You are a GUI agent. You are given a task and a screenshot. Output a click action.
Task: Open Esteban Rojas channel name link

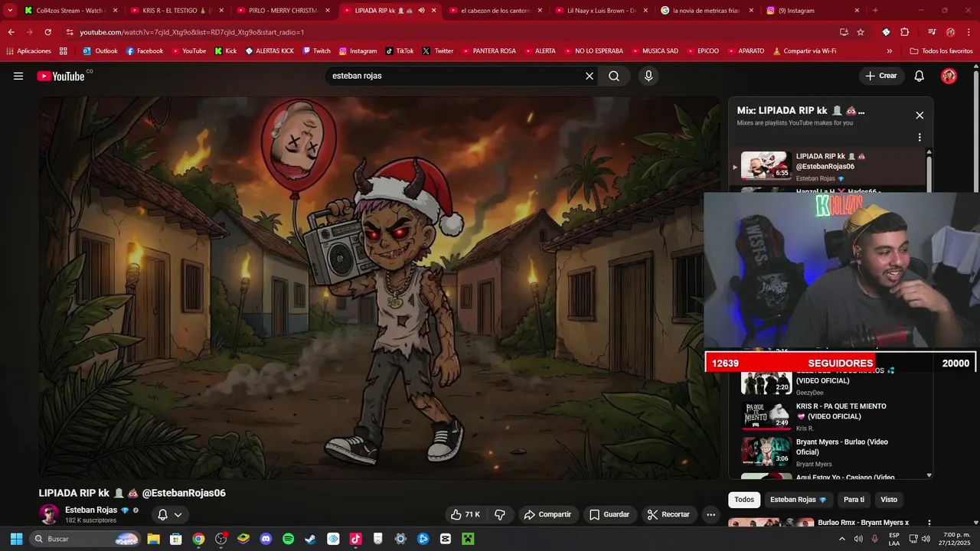tap(91, 510)
